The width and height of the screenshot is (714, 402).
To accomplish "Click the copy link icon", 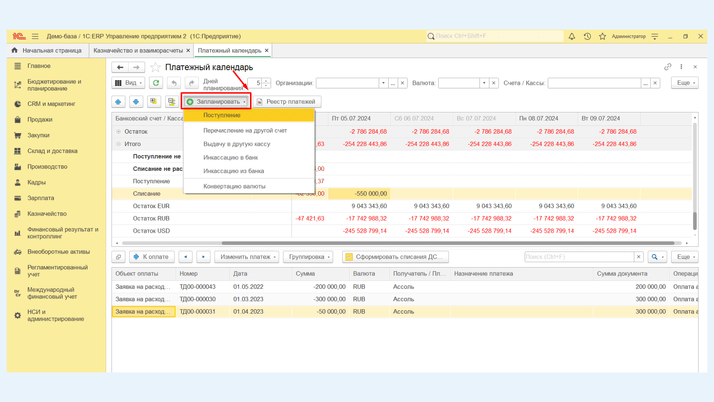I will coord(668,67).
